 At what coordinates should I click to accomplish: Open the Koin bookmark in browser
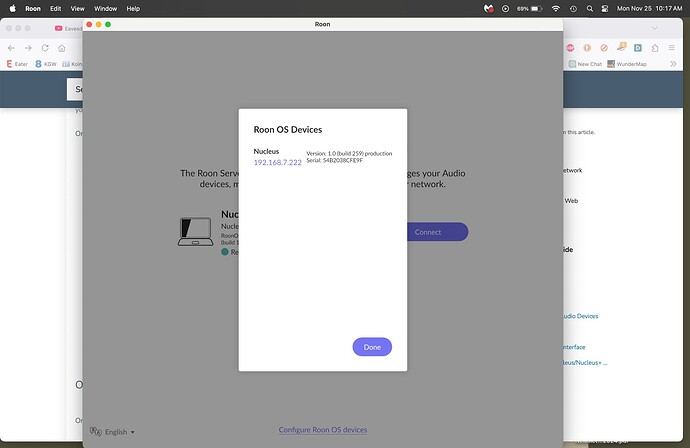point(72,64)
